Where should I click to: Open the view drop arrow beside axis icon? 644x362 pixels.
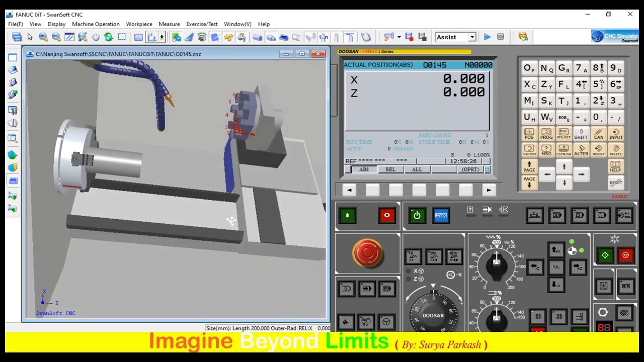point(162,37)
